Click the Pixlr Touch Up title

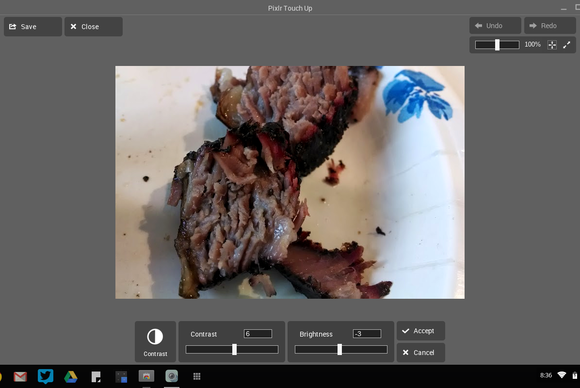(290, 8)
